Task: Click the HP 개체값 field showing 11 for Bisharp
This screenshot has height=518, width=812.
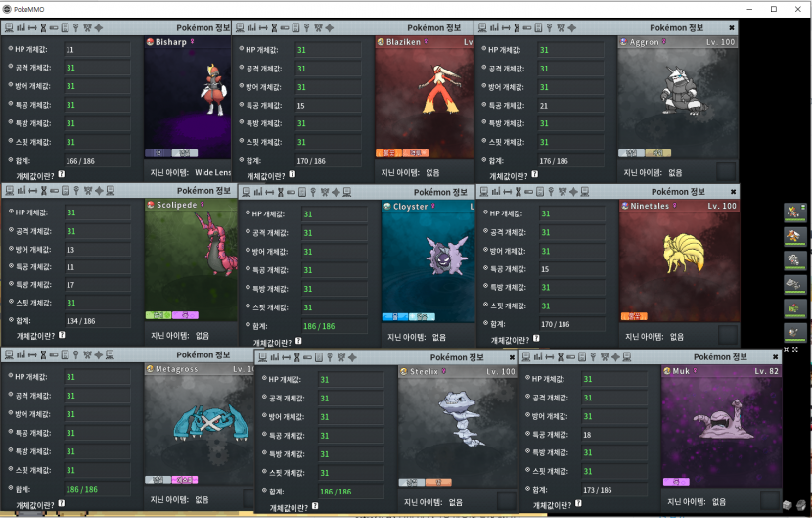Action: [97, 49]
